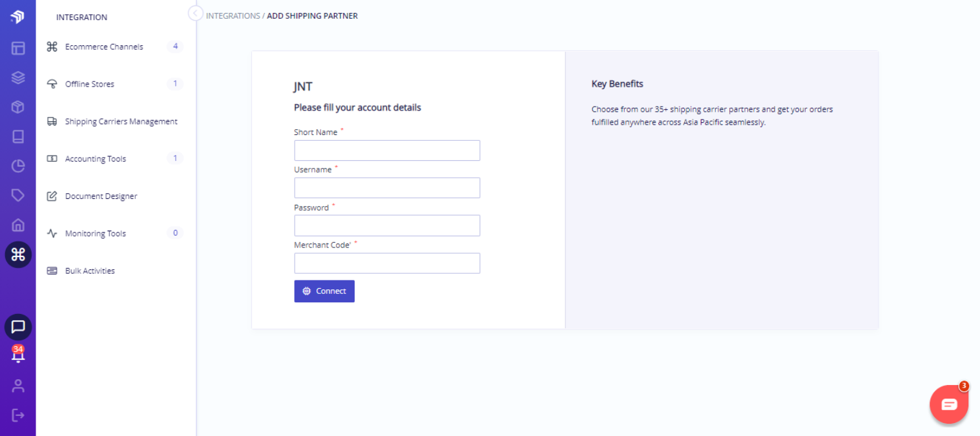Image resolution: width=980 pixels, height=436 pixels.
Task: Focus the Short Name input field
Action: pos(387,151)
